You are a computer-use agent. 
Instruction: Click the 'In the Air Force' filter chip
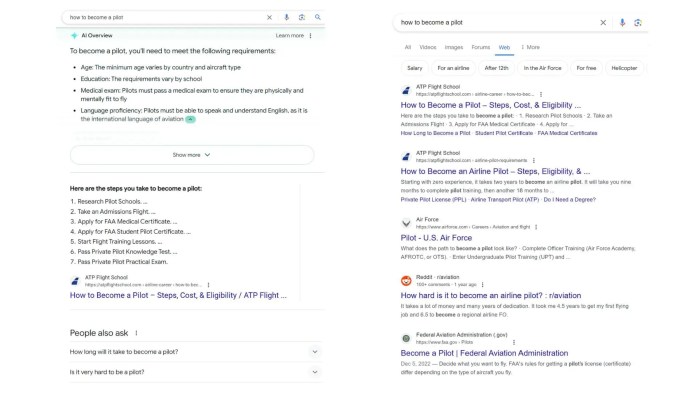(x=542, y=68)
